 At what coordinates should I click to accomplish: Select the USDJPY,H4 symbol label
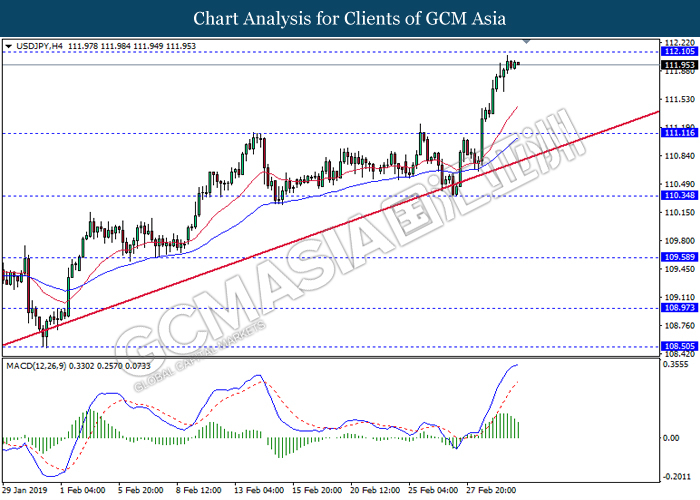[39, 46]
